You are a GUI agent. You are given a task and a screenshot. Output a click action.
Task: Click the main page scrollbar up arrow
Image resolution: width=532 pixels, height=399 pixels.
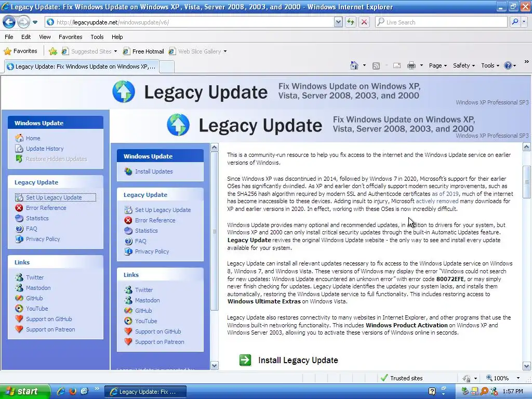point(527,147)
